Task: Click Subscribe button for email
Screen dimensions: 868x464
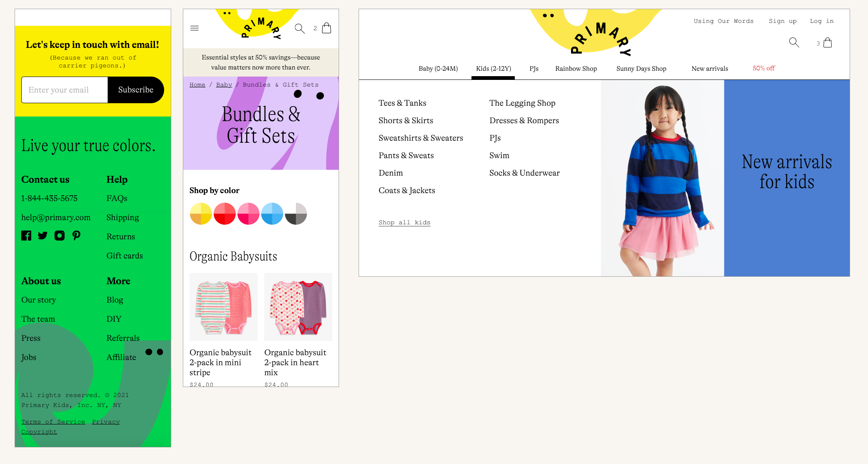Action: pos(135,89)
